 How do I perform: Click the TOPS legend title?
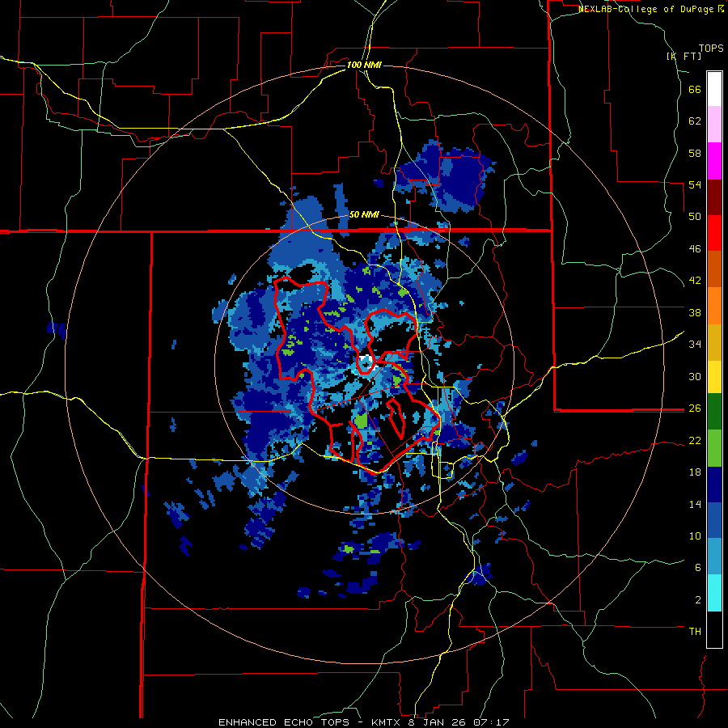click(711, 49)
